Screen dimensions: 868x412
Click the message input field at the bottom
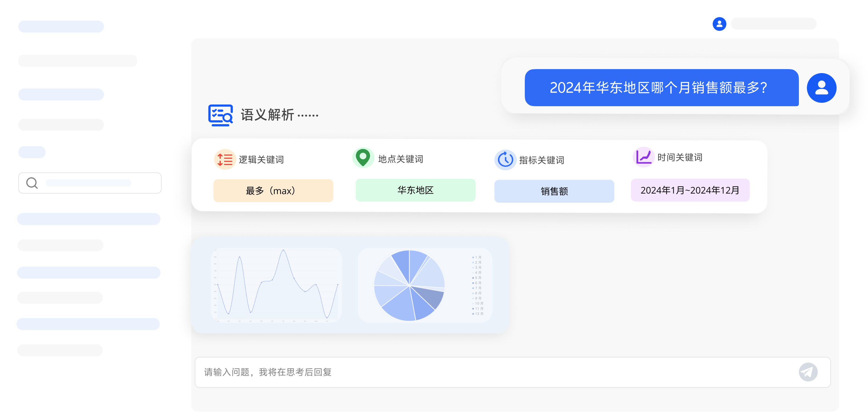pos(404,372)
